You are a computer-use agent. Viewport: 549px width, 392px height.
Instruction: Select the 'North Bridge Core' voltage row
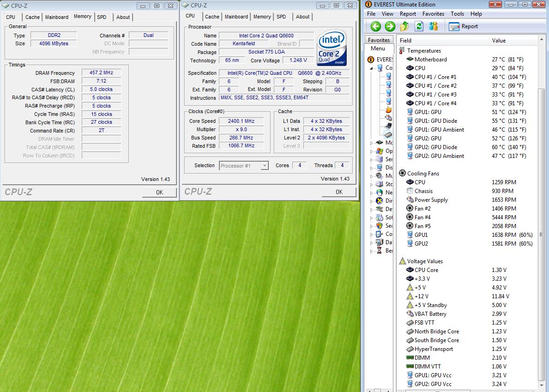467,332
